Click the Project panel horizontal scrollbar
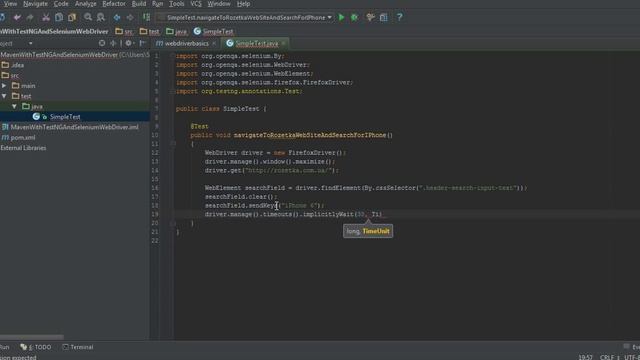640x360 pixels. point(32,337)
